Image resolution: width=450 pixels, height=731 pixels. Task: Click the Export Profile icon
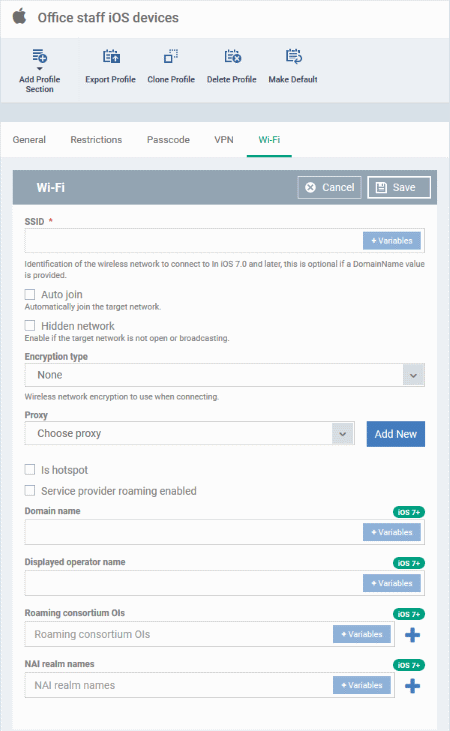(x=111, y=56)
